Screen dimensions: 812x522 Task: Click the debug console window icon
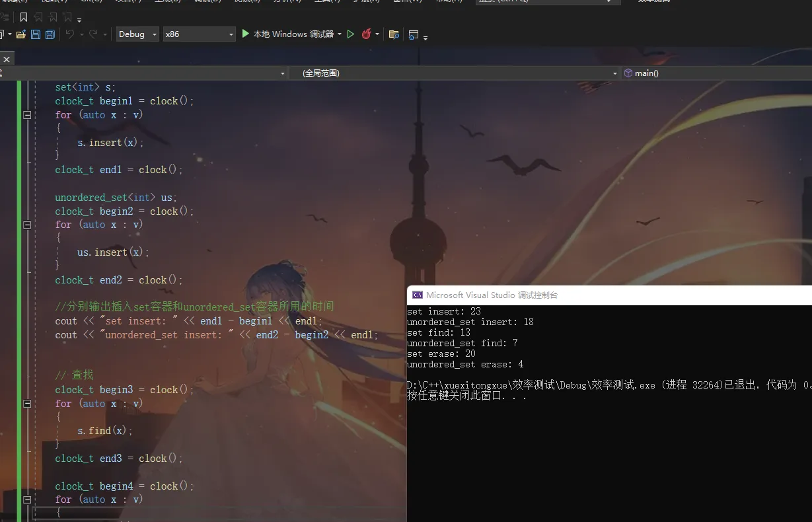click(417, 295)
